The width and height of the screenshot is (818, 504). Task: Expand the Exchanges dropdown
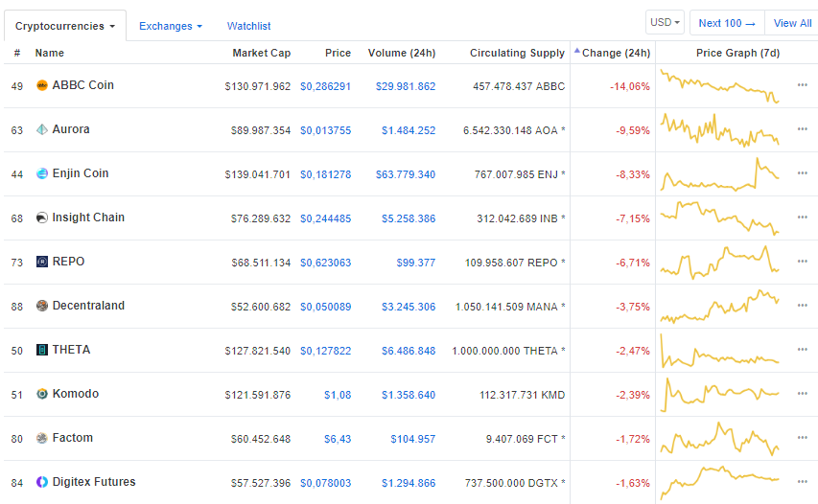coord(171,26)
